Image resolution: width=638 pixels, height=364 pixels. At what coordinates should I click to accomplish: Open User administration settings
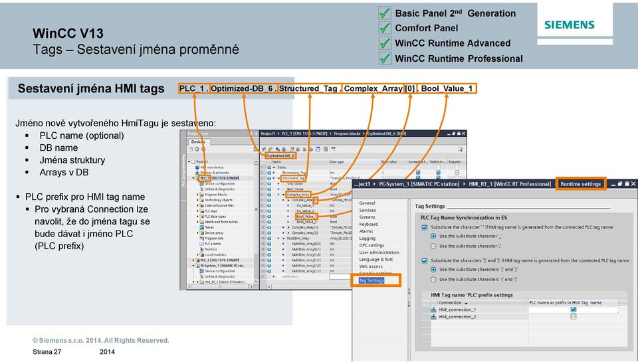tap(379, 252)
